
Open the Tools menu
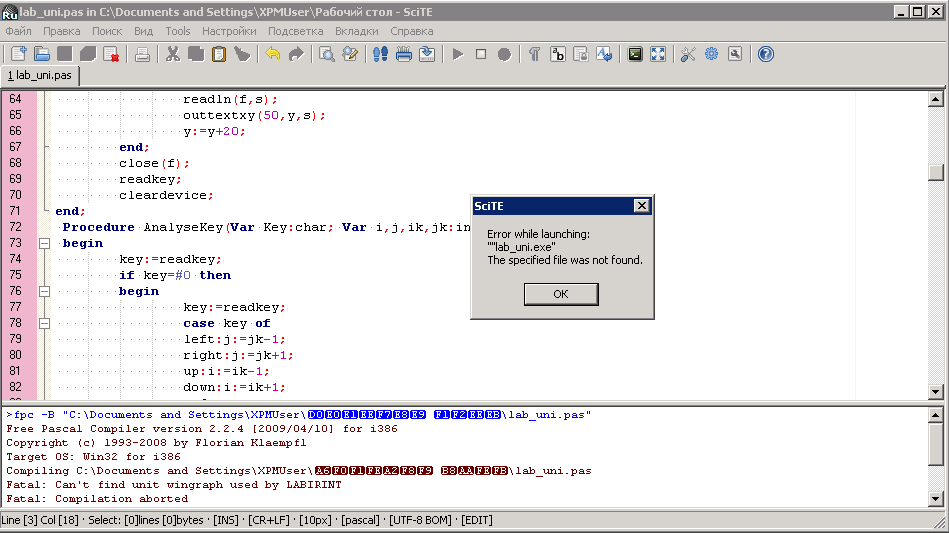177,31
